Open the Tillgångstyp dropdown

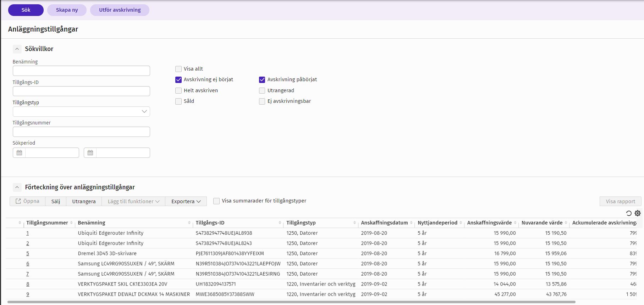(x=81, y=111)
